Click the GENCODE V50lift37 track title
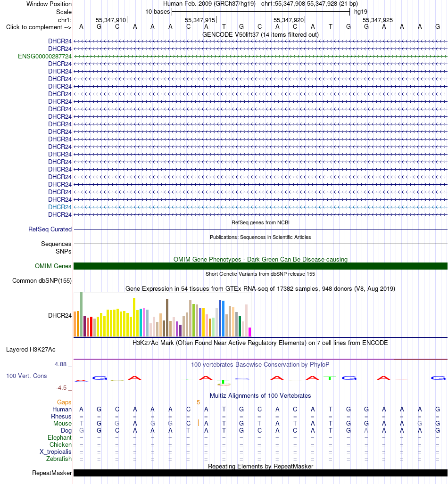The width and height of the screenshot is (448, 484). point(260,34)
